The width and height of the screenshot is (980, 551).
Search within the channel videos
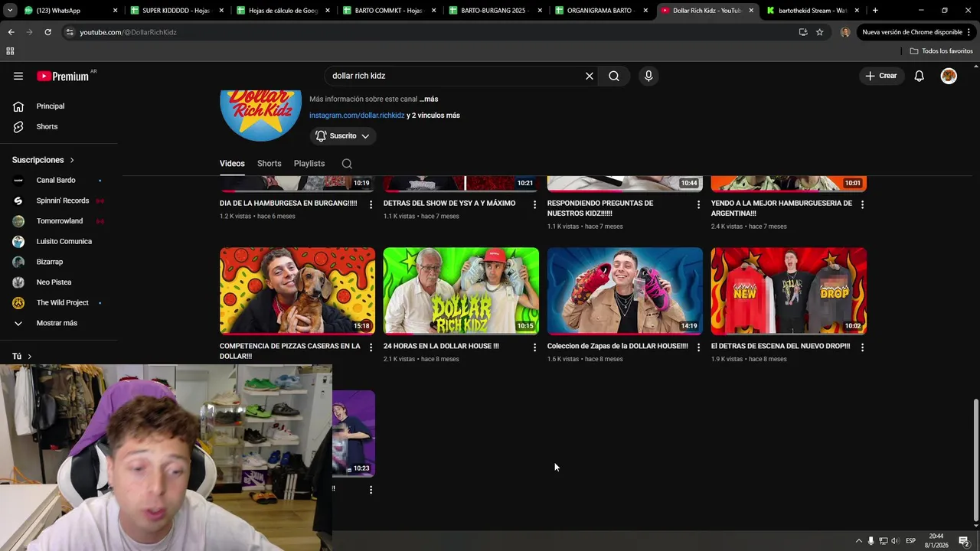coord(347,164)
